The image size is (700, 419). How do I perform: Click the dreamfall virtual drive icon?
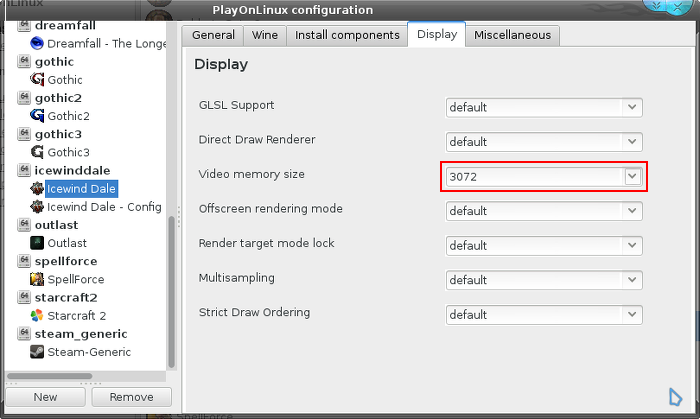[24, 25]
